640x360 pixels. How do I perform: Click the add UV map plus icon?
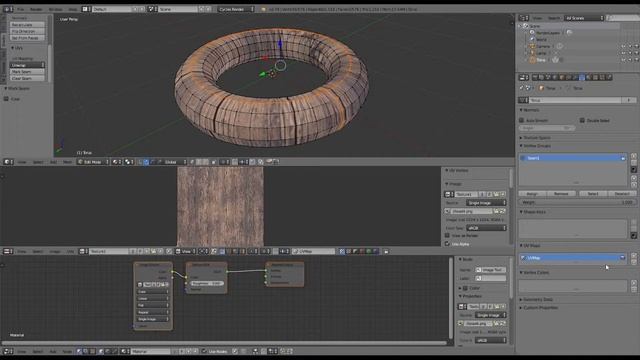coord(634,256)
